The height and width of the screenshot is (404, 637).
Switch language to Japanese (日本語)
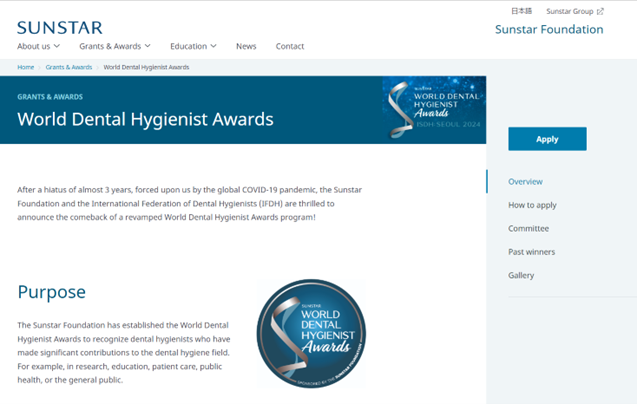point(522,11)
